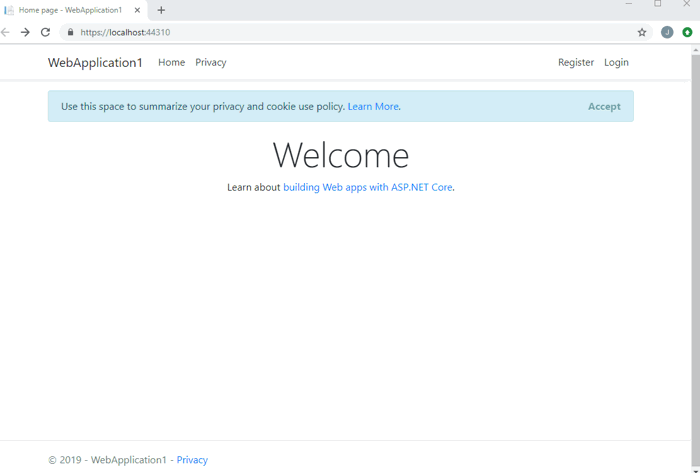
Task: Open the user profile avatar
Action: point(667,32)
